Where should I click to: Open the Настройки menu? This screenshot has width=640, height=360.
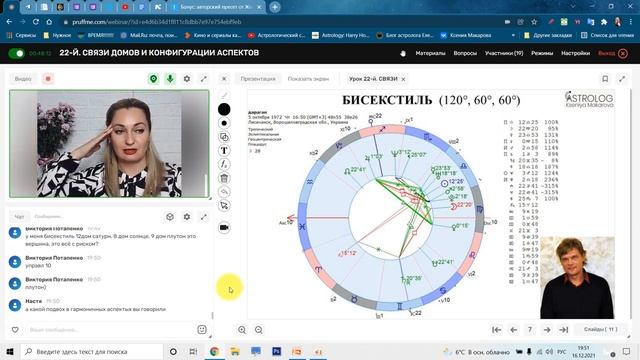(x=576, y=53)
